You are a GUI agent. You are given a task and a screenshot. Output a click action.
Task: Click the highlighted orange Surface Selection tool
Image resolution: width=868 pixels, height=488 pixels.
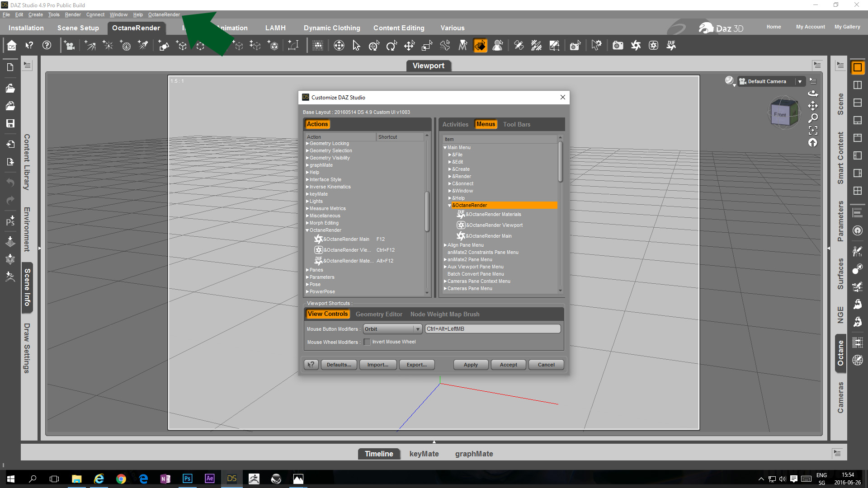(480, 45)
